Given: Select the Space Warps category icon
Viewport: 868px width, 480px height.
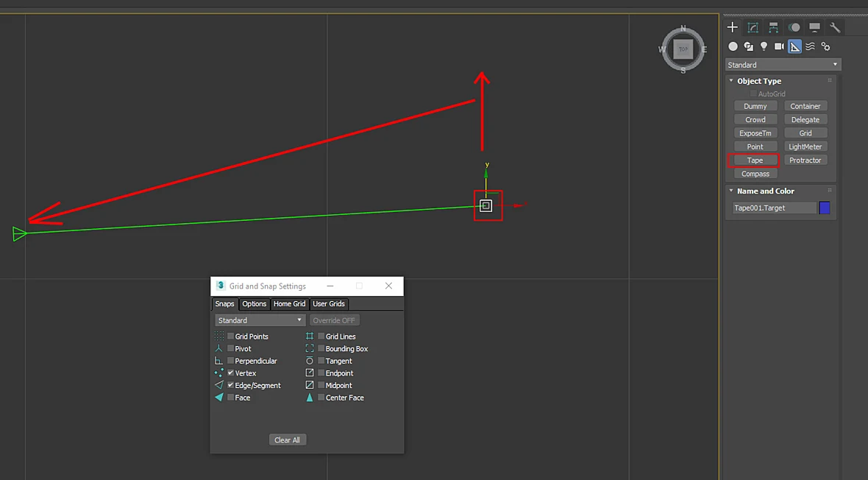Looking at the screenshot, I should pos(811,46).
